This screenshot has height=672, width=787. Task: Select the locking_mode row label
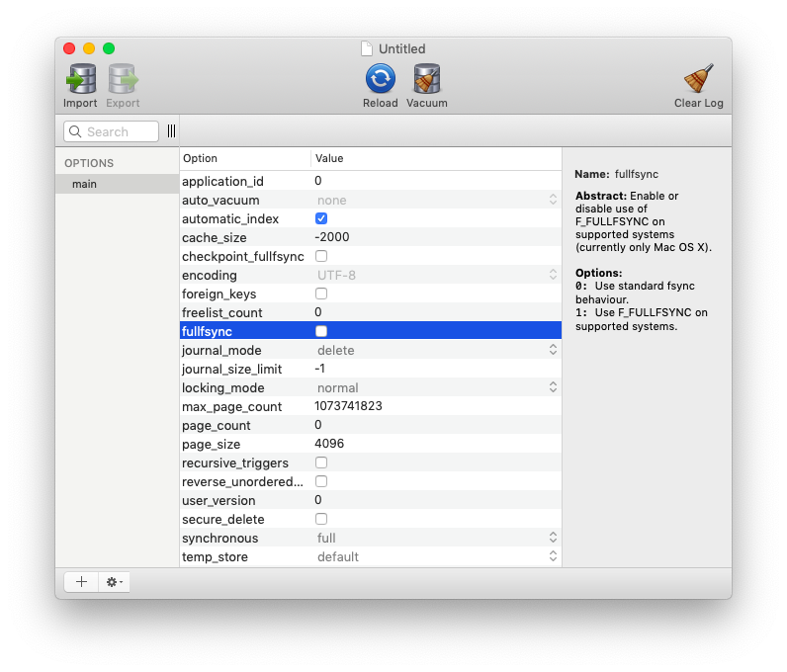[x=223, y=388]
